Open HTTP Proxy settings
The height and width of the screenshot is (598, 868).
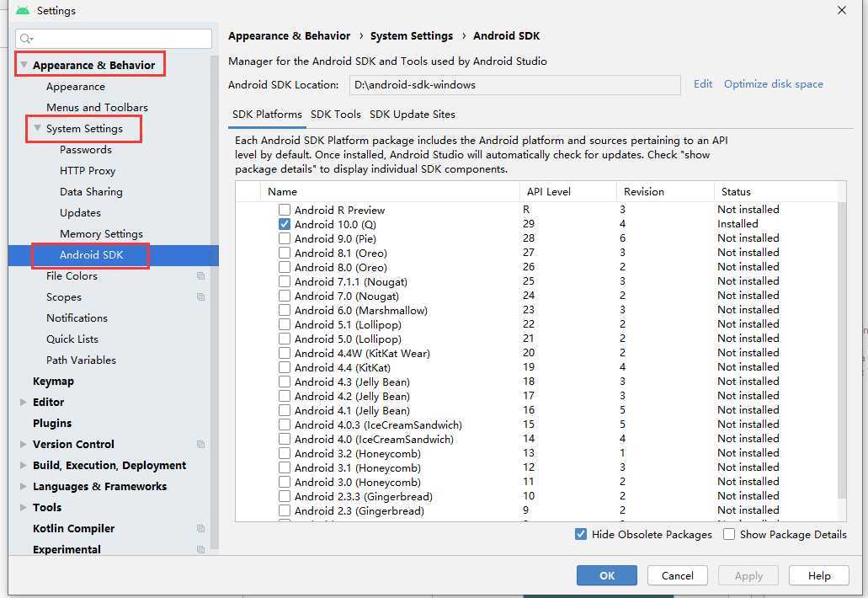88,170
